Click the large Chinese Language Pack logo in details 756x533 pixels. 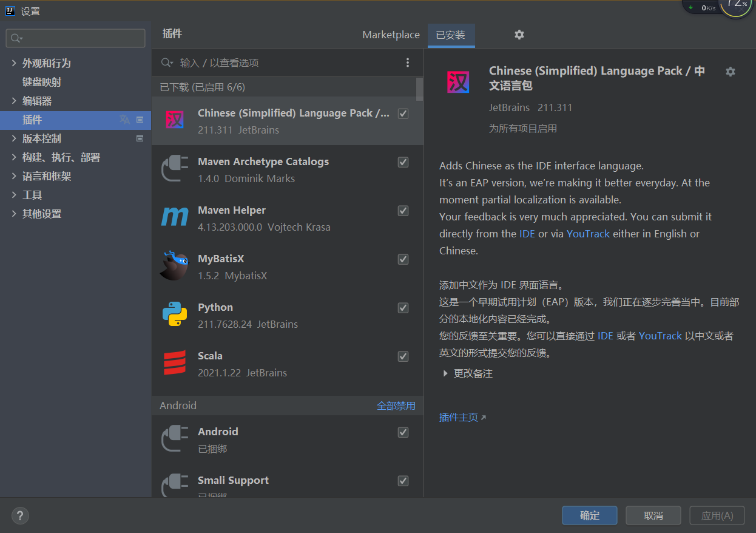(458, 82)
